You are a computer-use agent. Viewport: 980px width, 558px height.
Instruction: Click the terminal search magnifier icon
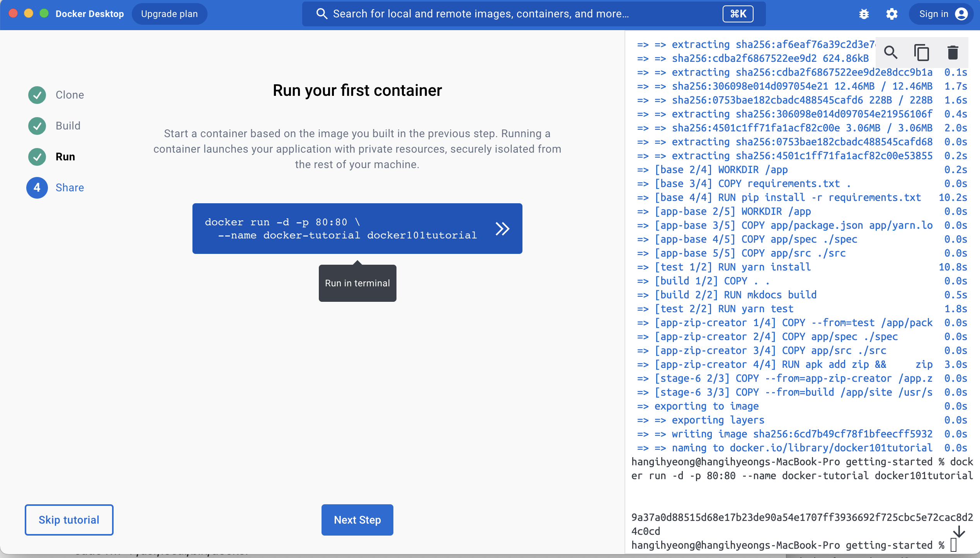pyautogui.click(x=891, y=52)
